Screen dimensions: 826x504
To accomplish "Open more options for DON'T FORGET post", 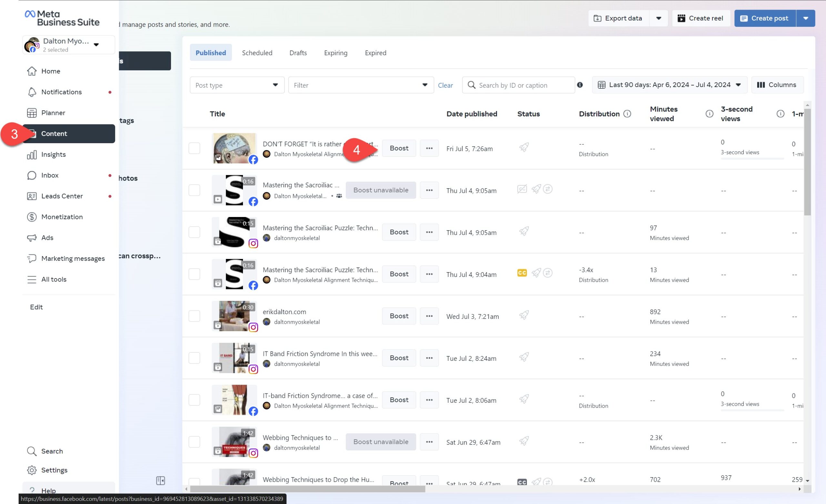I will coord(429,148).
